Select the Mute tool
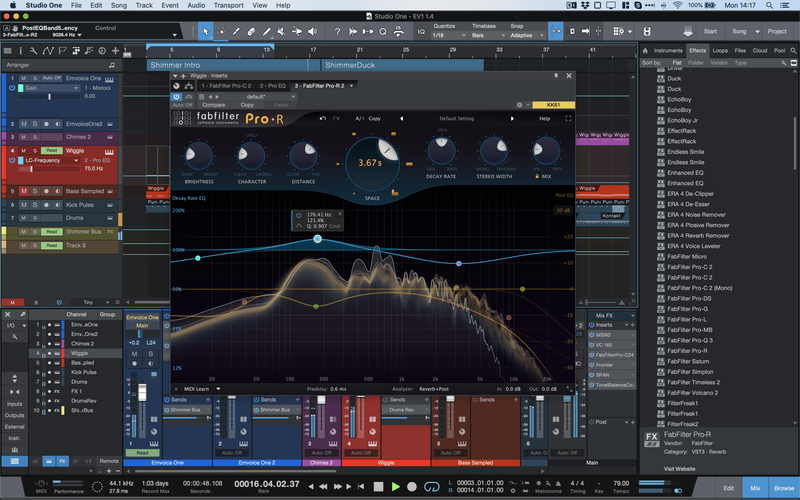 click(281, 32)
